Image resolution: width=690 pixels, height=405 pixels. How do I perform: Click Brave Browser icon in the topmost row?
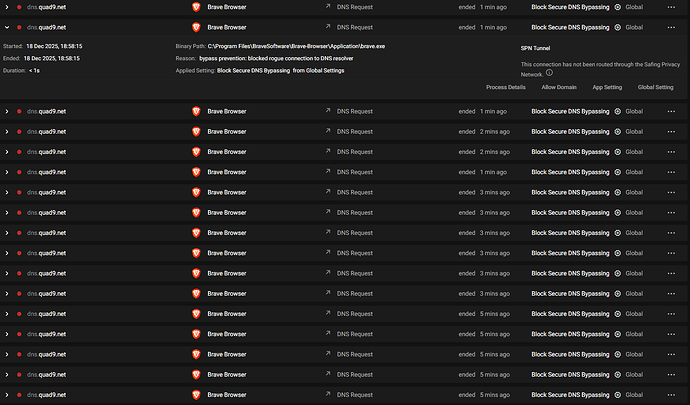coord(196,6)
